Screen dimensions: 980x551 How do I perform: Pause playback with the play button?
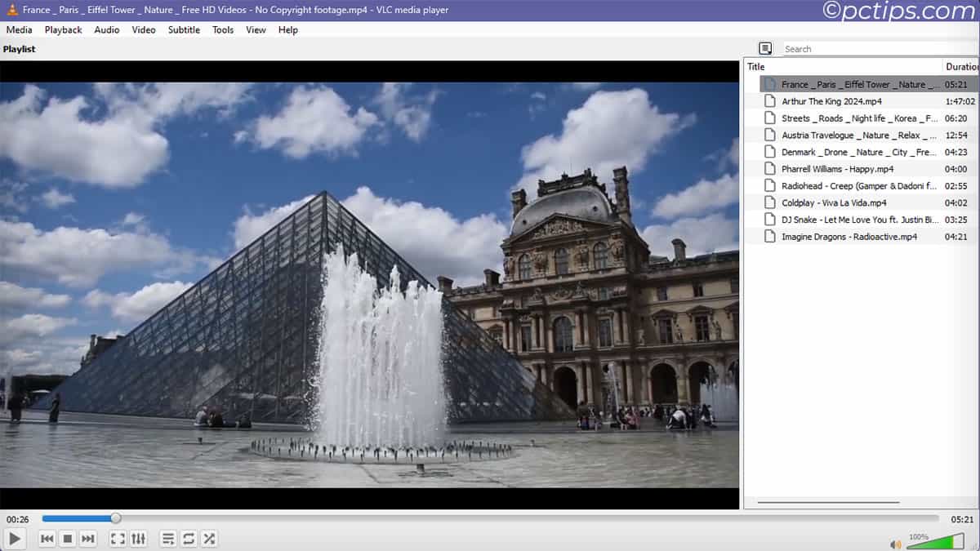coord(14,539)
